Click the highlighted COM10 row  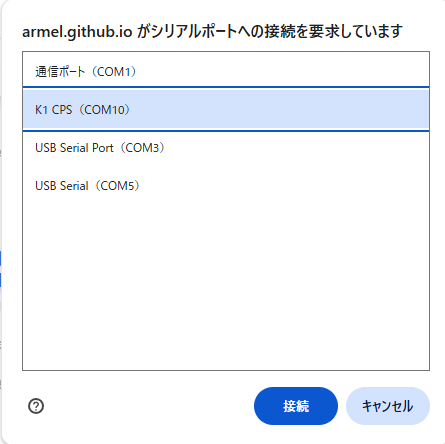226,110
